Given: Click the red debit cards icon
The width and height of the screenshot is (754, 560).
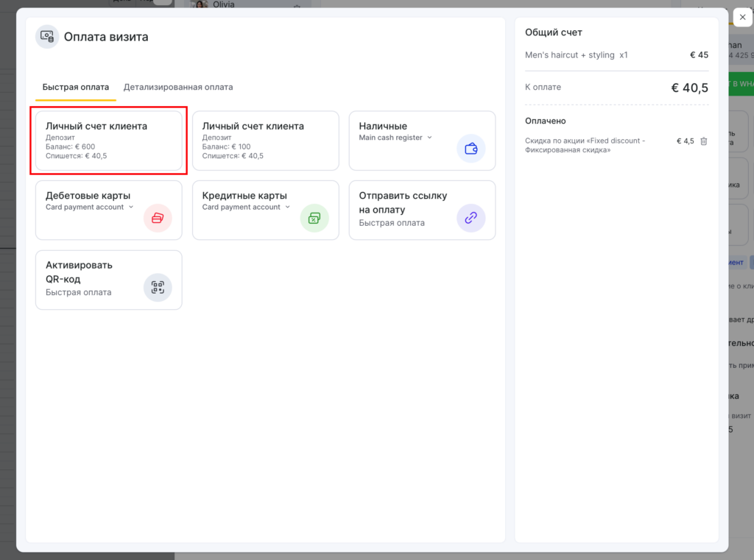Looking at the screenshot, I should click(x=158, y=218).
